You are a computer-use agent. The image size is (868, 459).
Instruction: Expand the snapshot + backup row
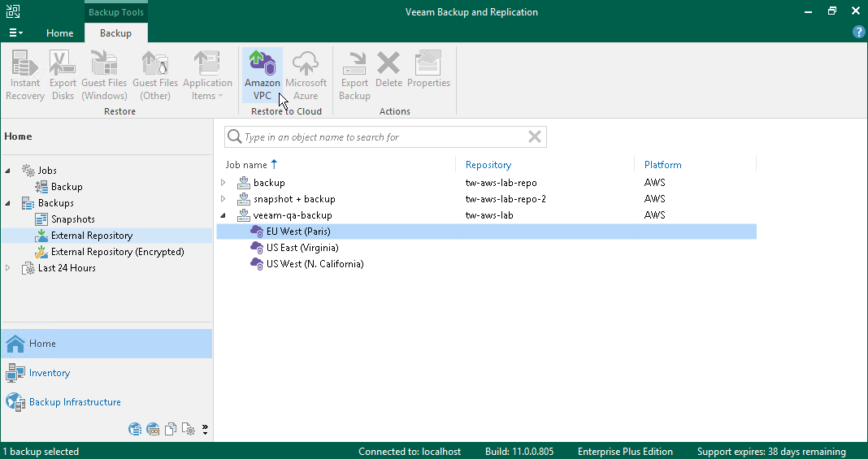point(223,198)
